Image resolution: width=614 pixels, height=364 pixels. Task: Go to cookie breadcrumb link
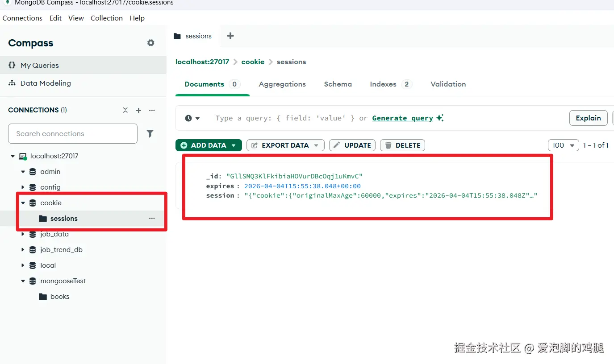point(253,62)
